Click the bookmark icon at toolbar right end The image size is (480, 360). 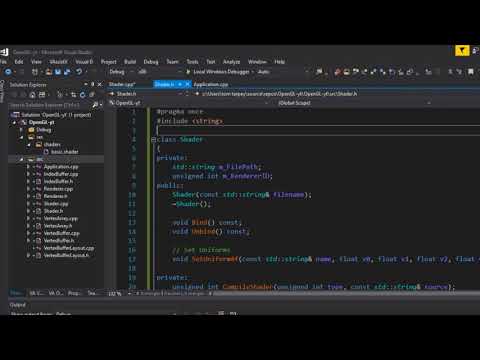coord(471,72)
